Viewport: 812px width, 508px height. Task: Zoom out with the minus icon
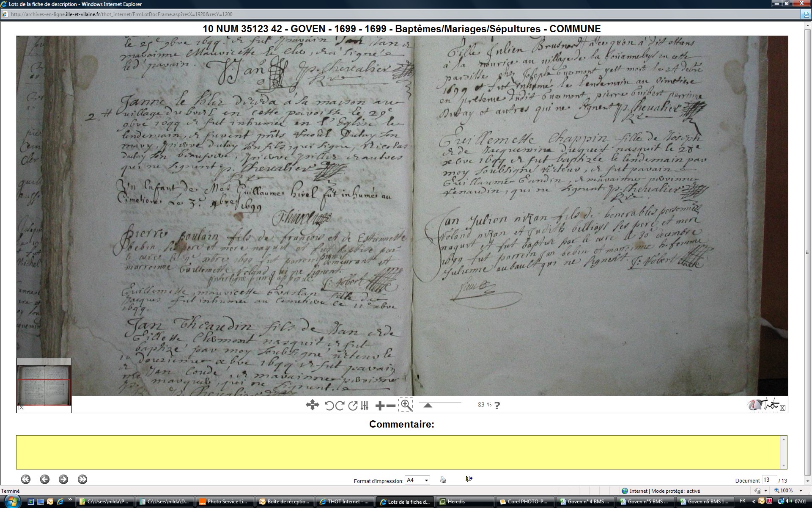[x=391, y=406]
